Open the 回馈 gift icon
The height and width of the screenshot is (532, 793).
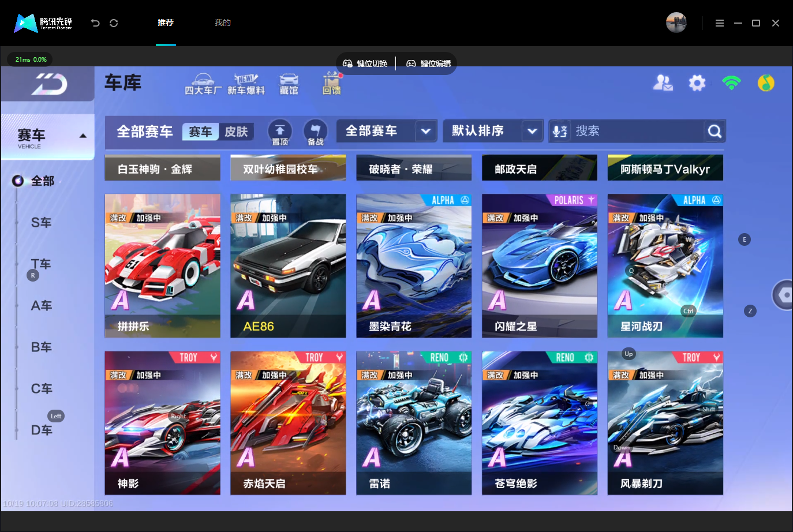[x=331, y=84]
